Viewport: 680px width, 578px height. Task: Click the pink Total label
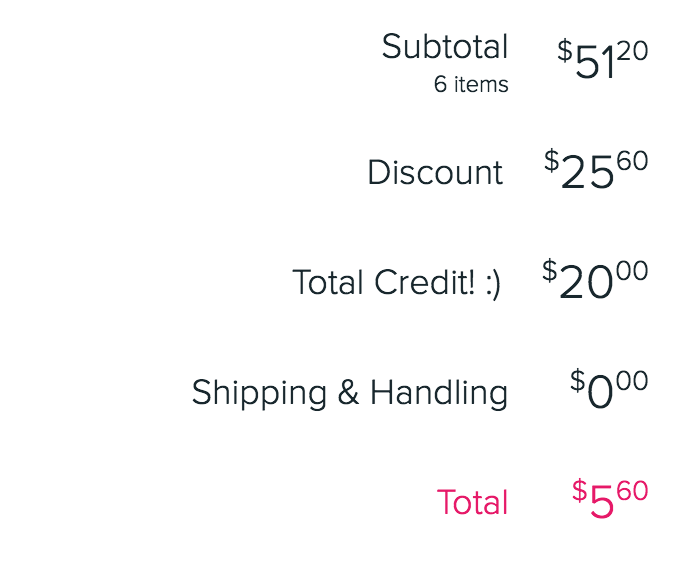472,502
